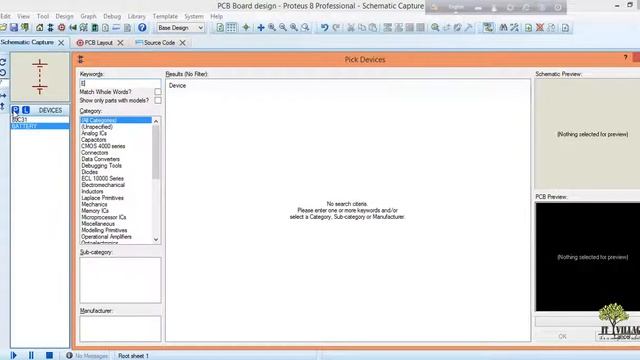This screenshot has height=360, width=640.
Task: Enable Match Whole Words checkbox
Action: coord(158,91)
